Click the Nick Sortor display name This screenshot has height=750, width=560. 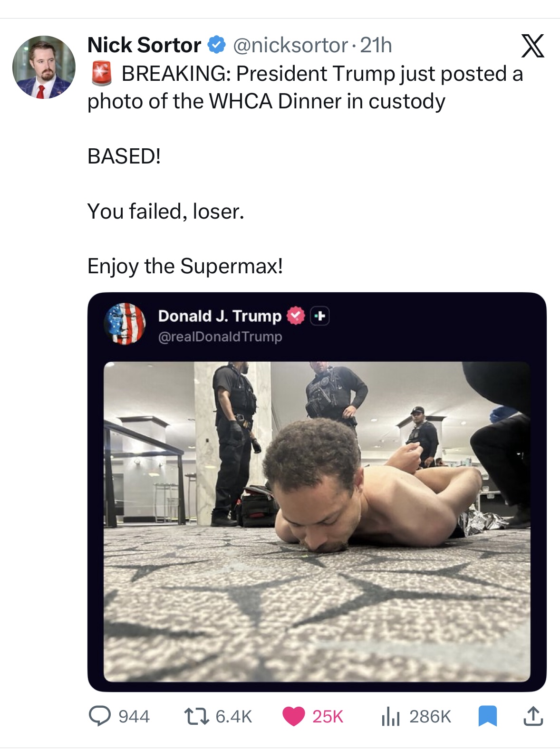[144, 45]
